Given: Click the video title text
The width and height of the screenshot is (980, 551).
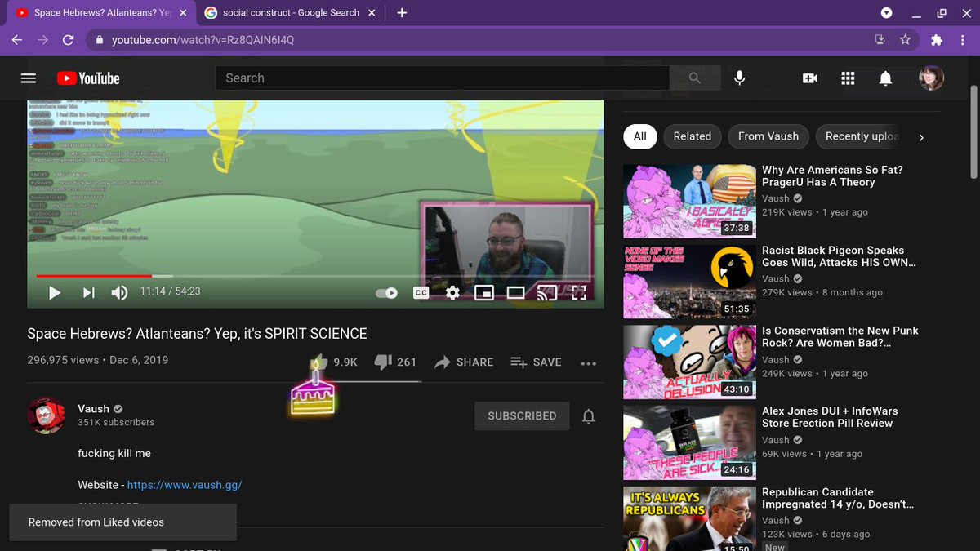Looking at the screenshot, I should point(197,334).
